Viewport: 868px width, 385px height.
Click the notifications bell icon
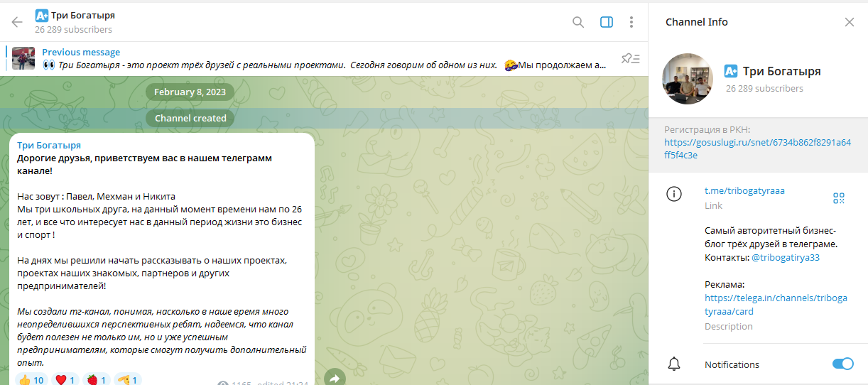click(x=674, y=364)
